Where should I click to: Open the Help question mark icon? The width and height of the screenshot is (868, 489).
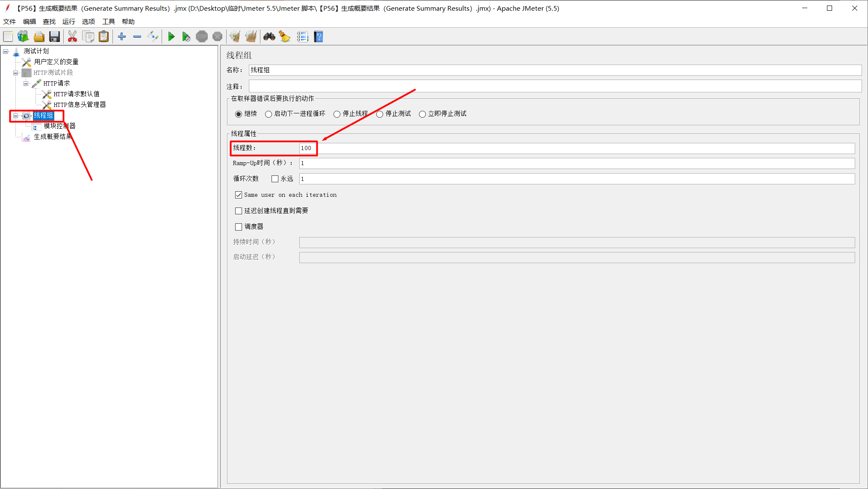click(319, 37)
